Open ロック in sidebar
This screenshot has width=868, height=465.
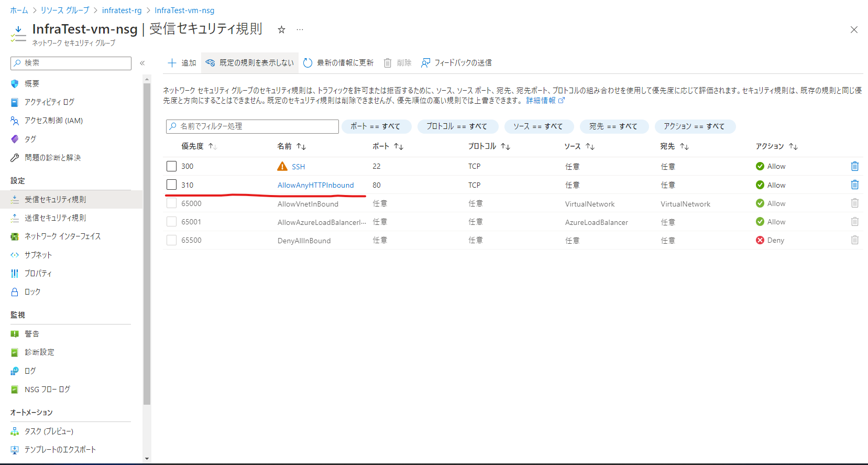[32, 292]
